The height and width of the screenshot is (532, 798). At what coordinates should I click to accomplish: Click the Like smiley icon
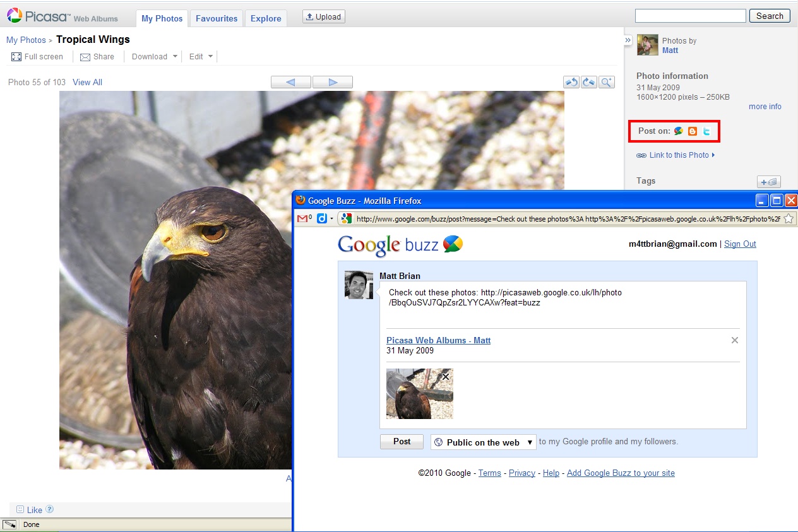tap(20, 509)
